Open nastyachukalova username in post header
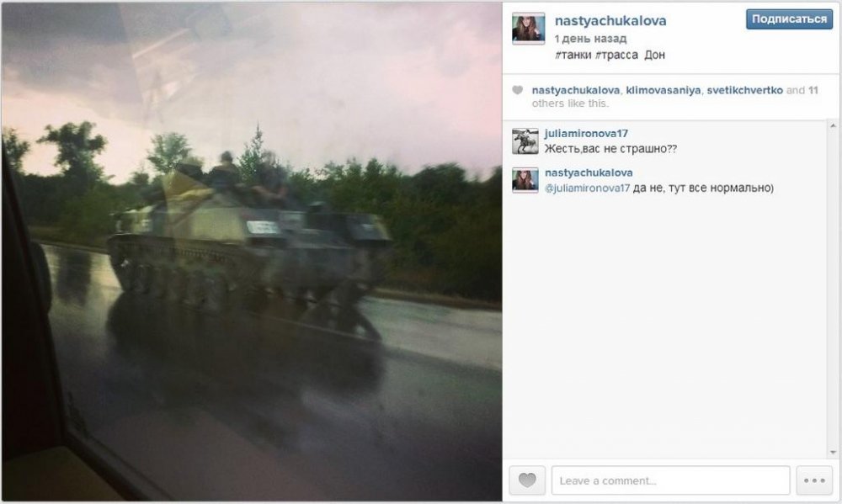 [610, 20]
